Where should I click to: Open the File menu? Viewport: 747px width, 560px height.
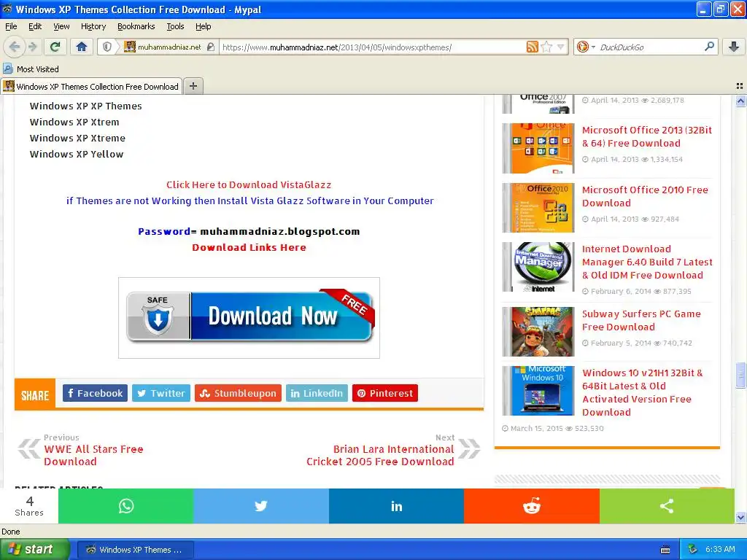click(11, 26)
